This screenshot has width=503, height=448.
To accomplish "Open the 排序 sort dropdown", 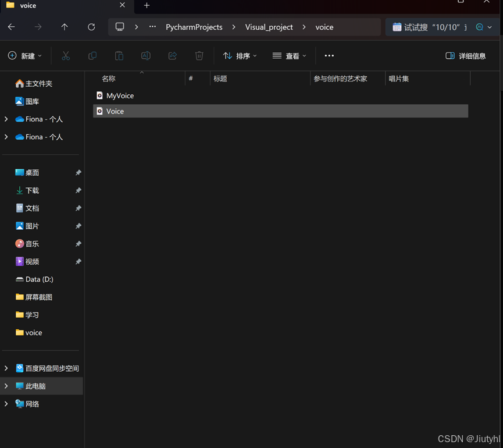I will click(x=240, y=55).
